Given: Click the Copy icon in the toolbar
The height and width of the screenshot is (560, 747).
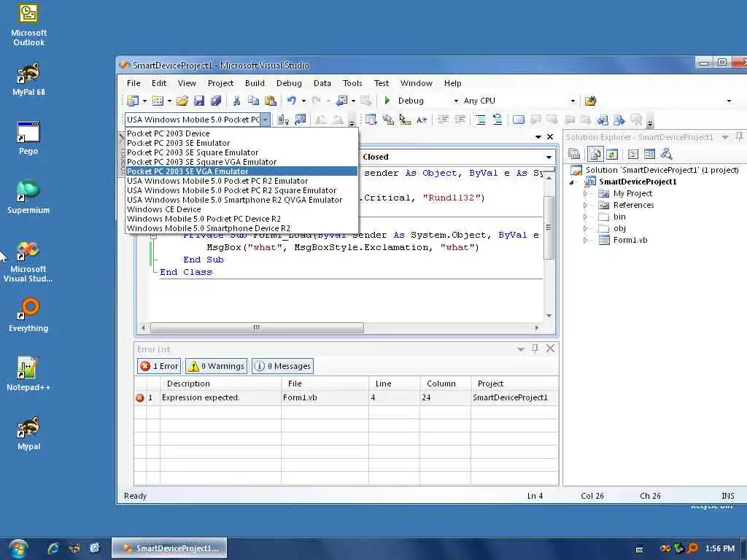Looking at the screenshot, I should tap(253, 101).
